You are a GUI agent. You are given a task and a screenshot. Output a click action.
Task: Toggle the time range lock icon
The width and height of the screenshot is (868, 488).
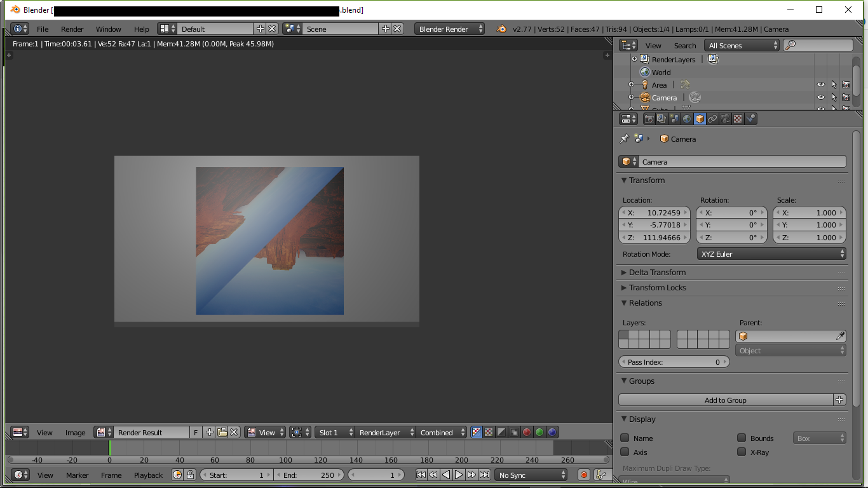point(189,475)
